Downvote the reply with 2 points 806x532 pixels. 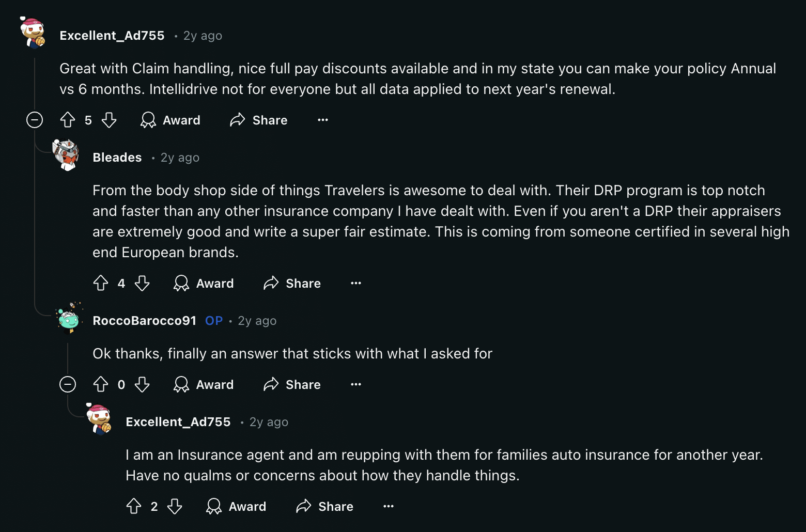coord(175,506)
